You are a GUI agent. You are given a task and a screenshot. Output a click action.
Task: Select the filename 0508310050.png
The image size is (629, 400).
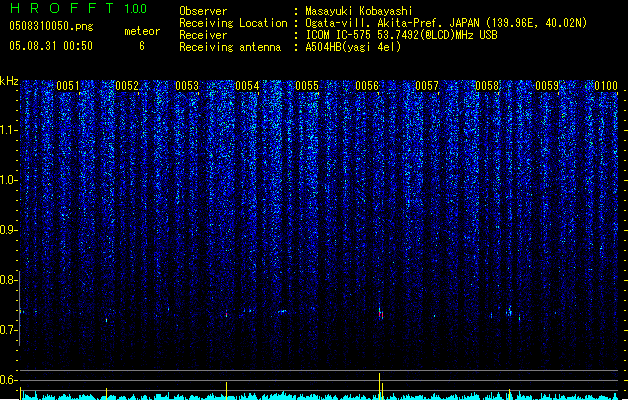(x=51, y=26)
